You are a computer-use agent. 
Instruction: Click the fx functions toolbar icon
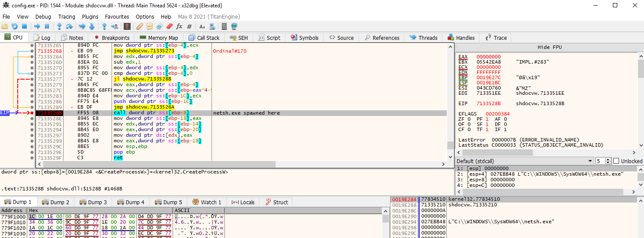click(179, 26)
